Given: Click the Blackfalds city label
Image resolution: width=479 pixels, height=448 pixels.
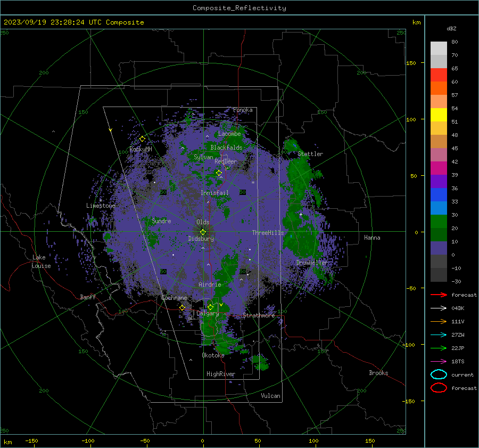Looking at the screenshot, I should pyautogui.click(x=226, y=148).
